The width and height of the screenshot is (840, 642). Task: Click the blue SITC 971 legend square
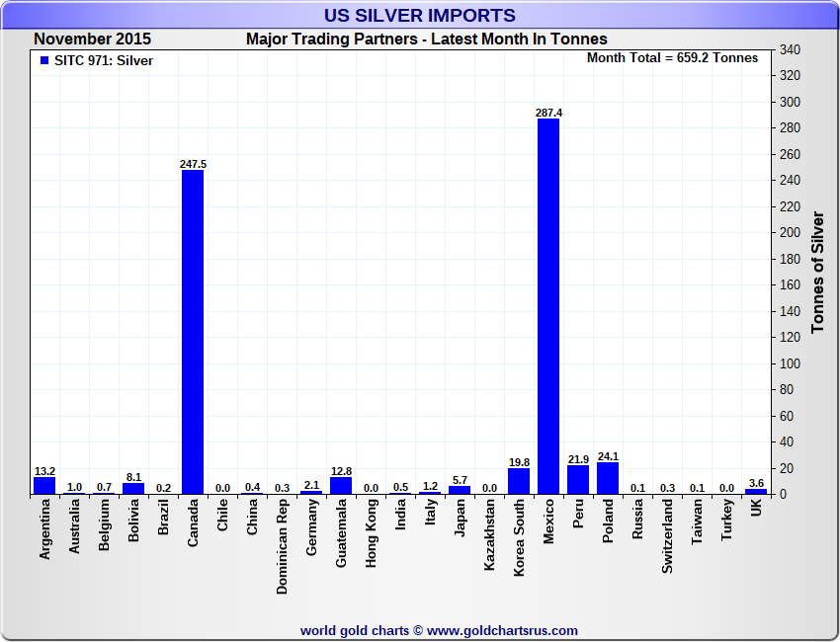43,61
